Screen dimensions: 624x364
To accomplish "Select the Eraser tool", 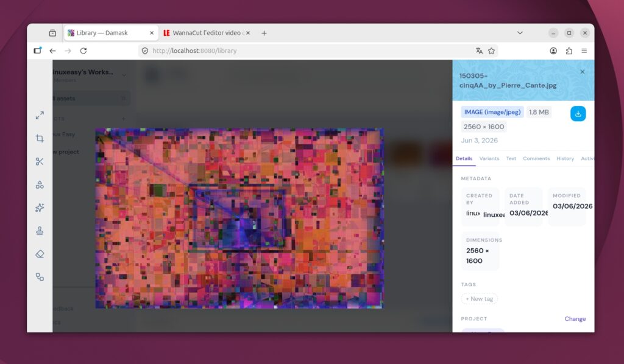I will [40, 254].
